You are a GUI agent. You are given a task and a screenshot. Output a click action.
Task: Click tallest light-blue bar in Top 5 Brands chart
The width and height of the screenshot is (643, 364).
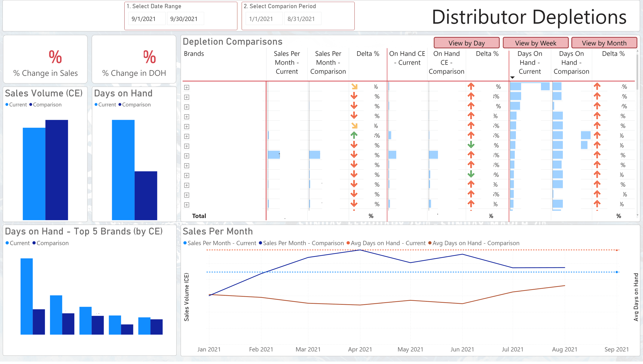pos(27,296)
